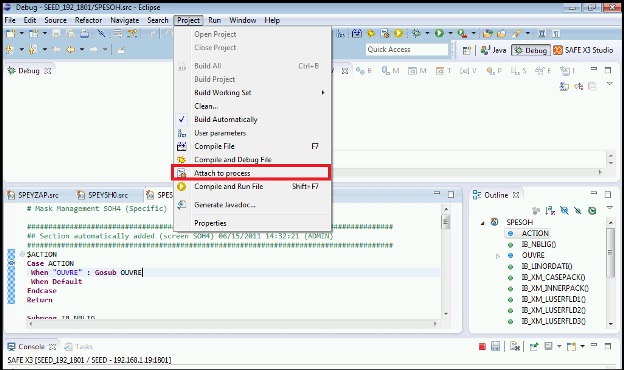Viewport: 624px width, 370px height.
Task: Collapse the $ACTION code fold marker
Action: click(x=22, y=254)
